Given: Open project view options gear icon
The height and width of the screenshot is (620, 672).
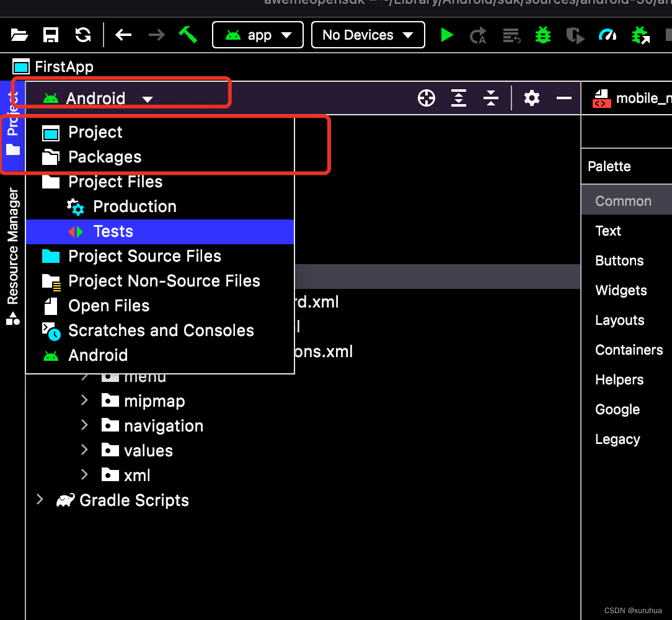Looking at the screenshot, I should tap(532, 98).
